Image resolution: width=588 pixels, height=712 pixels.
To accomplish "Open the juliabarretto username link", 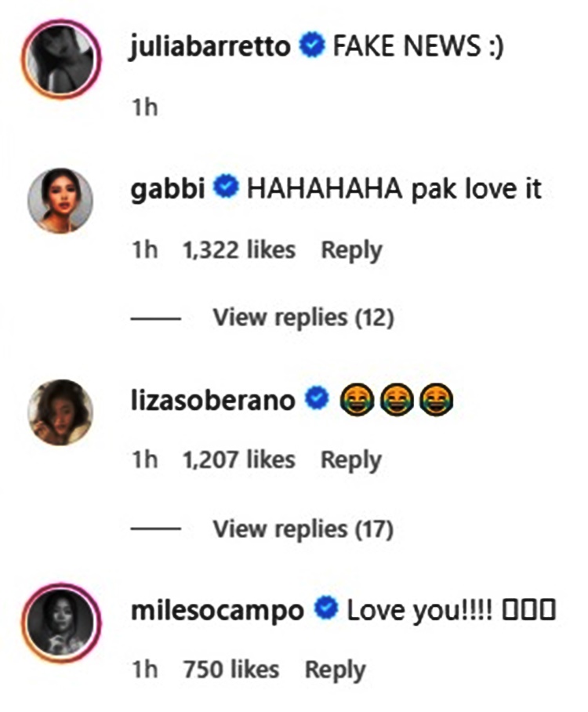I will (210, 46).
